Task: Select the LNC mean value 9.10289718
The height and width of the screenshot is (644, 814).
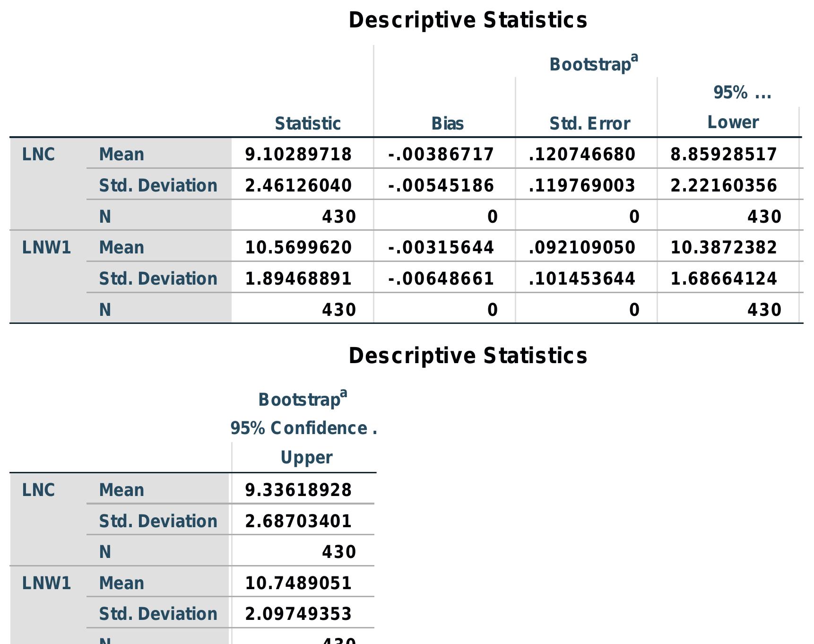Action: pos(298,155)
